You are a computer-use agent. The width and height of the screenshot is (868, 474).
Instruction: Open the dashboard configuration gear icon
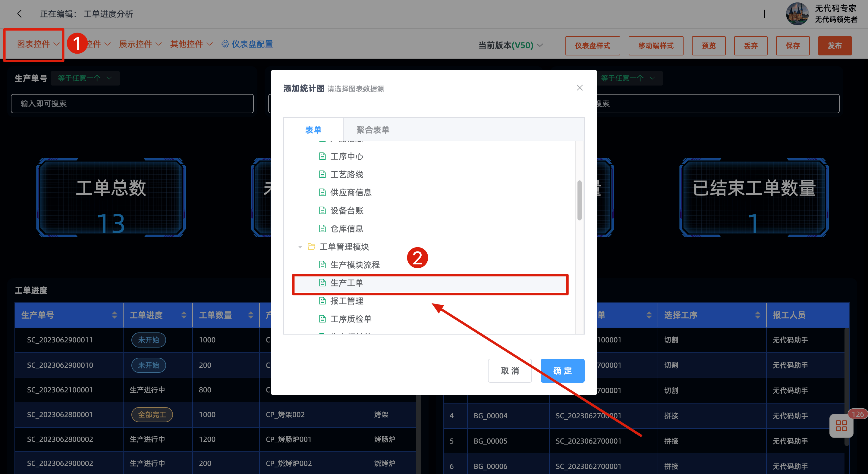point(225,44)
